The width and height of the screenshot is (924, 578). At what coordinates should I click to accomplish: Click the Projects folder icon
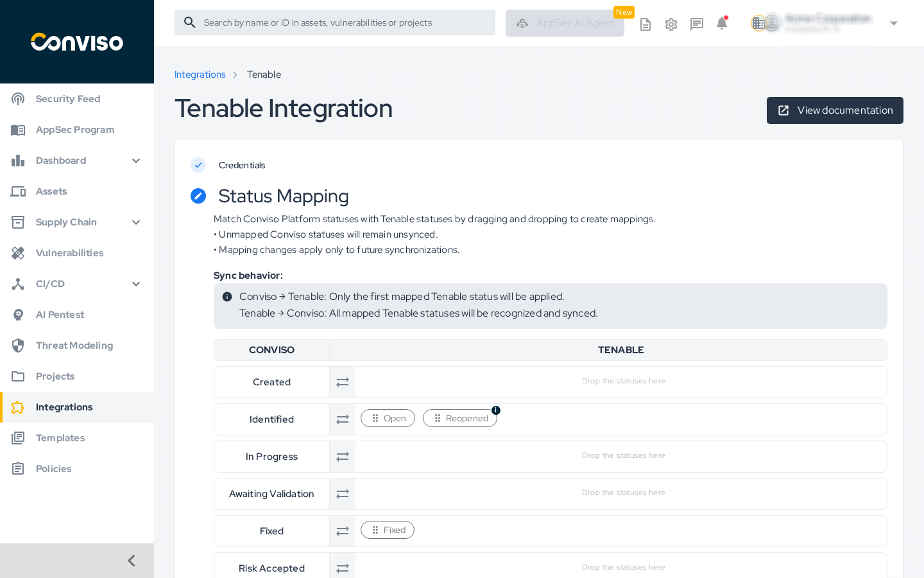(18, 376)
